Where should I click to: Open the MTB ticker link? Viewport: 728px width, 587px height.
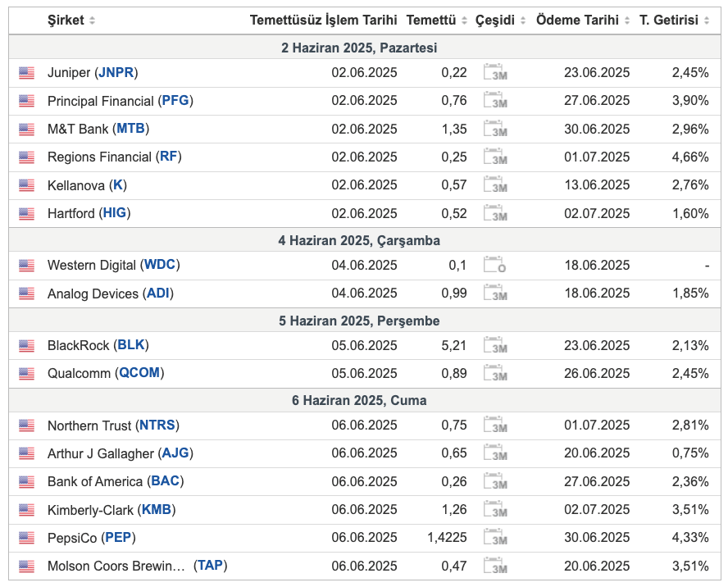pos(131,129)
